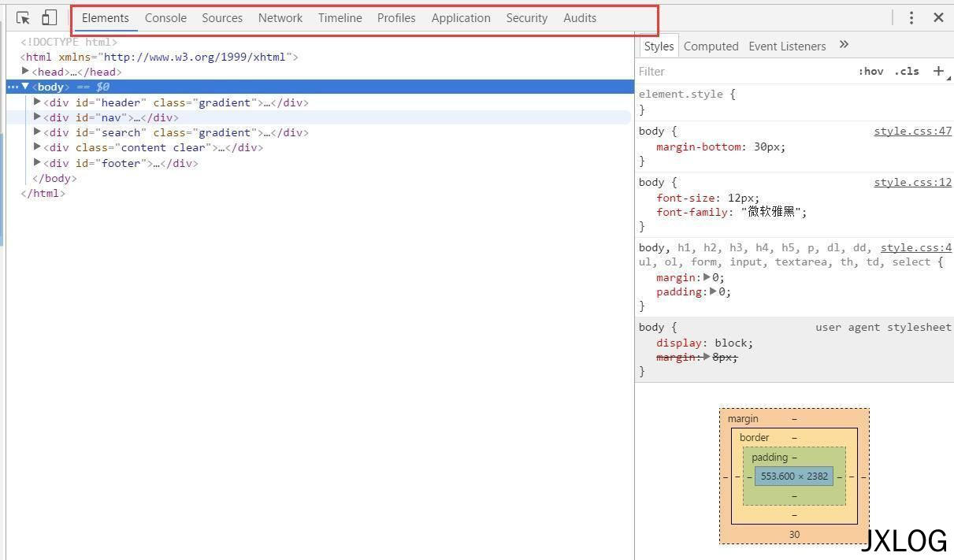
Task: Switch to the Sources tab
Action: [x=222, y=17]
